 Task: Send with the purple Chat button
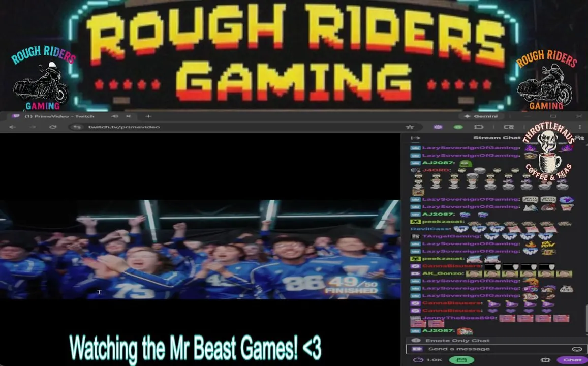point(572,360)
